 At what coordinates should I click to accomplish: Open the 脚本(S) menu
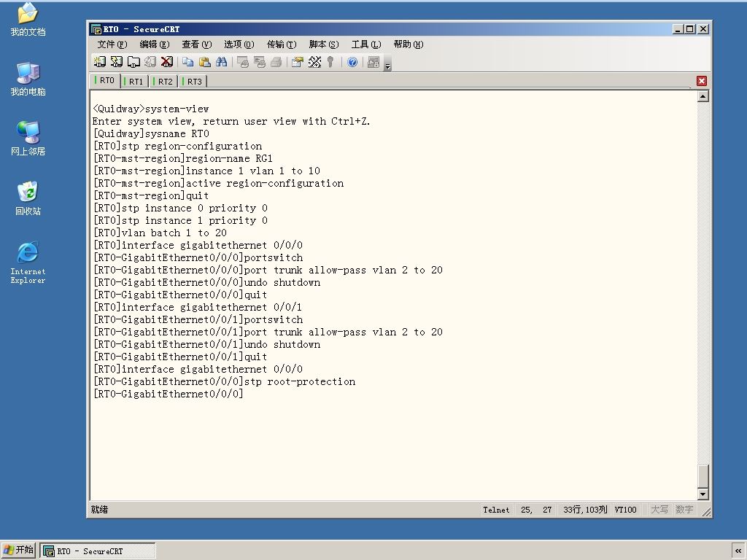click(x=323, y=44)
